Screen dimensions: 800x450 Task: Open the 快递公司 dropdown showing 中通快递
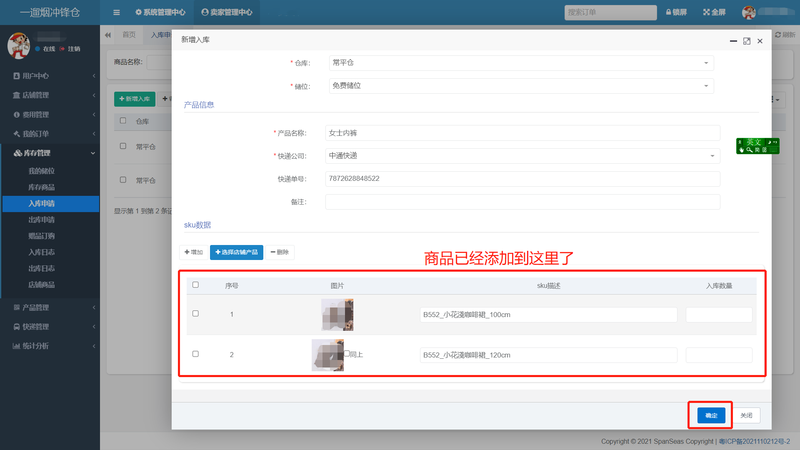pyautogui.click(x=522, y=156)
